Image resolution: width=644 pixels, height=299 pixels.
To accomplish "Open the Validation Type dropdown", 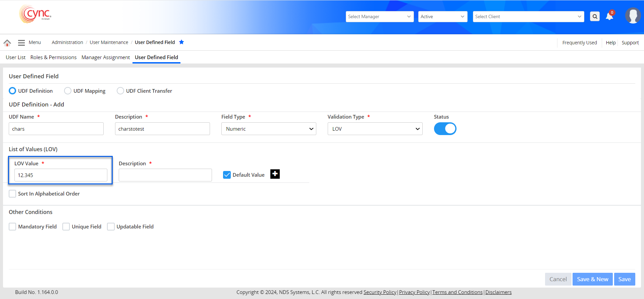I will [375, 129].
